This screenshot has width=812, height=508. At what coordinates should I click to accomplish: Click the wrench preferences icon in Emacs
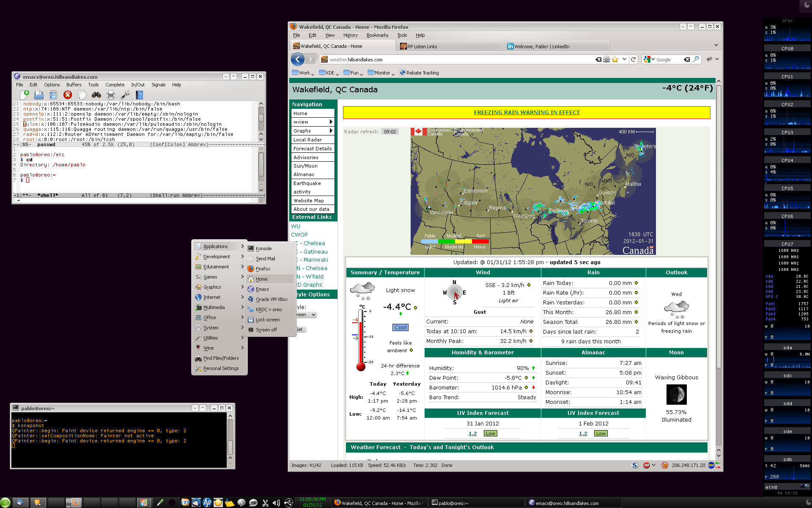pos(125,95)
